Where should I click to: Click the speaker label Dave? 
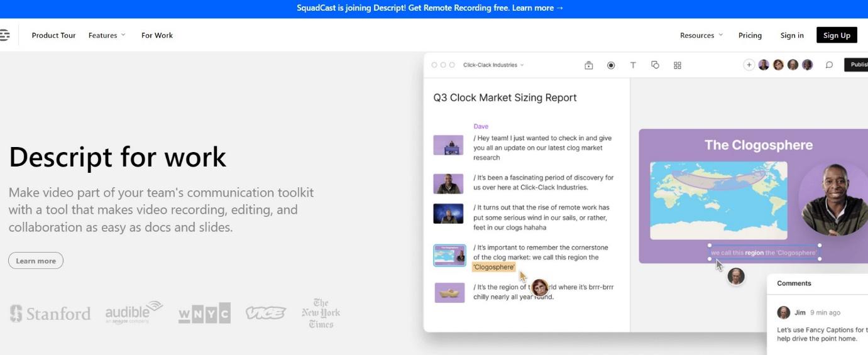(481, 126)
